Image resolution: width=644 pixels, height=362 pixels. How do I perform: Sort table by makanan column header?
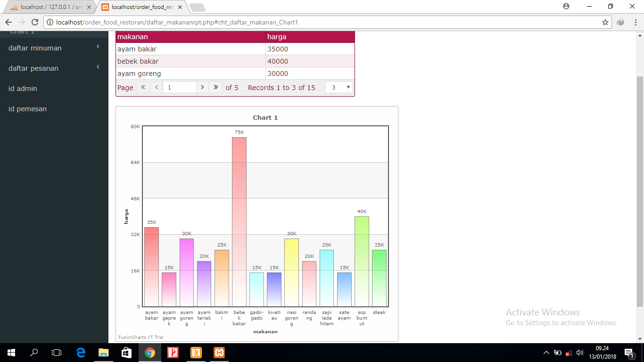(190, 37)
